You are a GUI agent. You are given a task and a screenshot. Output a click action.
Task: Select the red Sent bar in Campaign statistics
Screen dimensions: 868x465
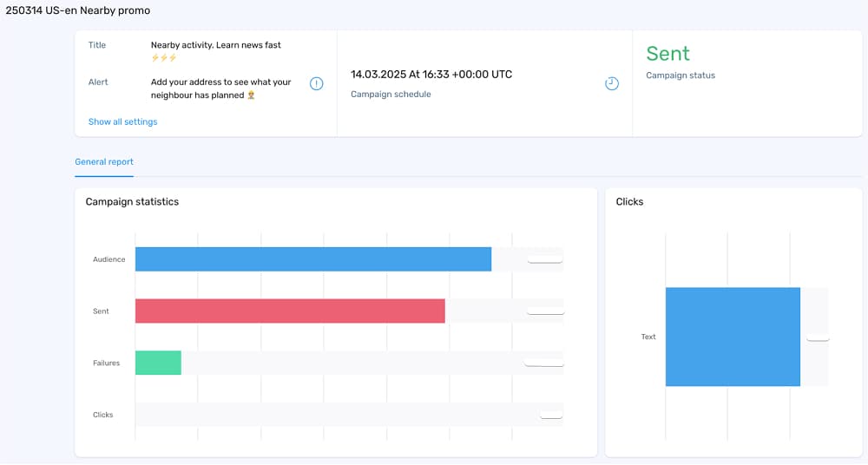point(290,311)
